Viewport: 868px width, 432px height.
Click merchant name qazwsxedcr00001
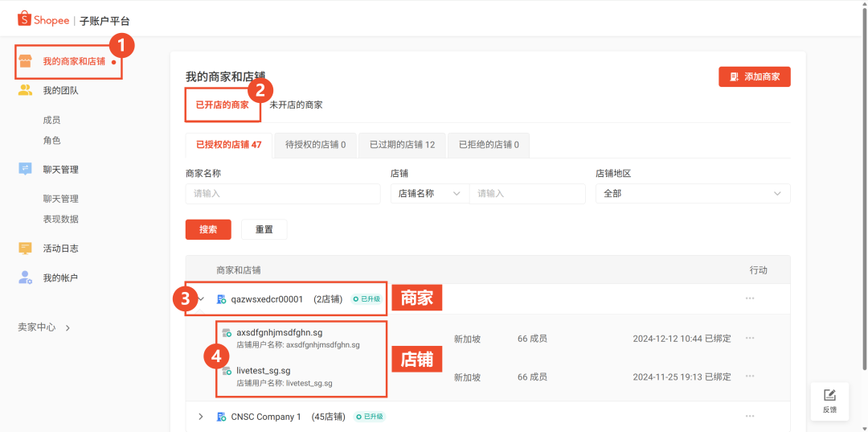coord(267,299)
